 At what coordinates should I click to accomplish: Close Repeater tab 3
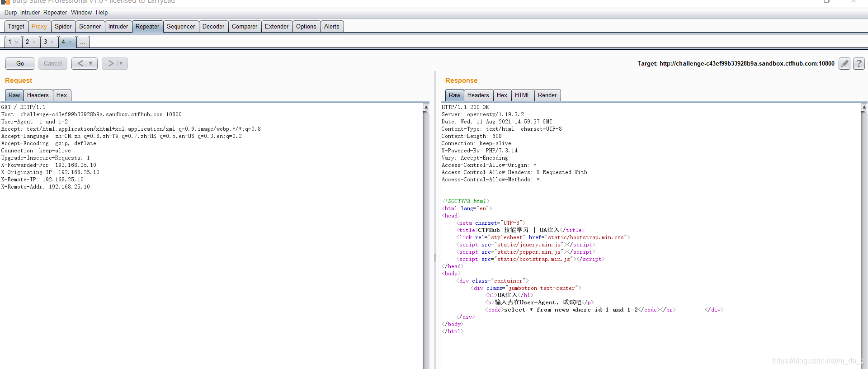pyautogui.click(x=52, y=43)
